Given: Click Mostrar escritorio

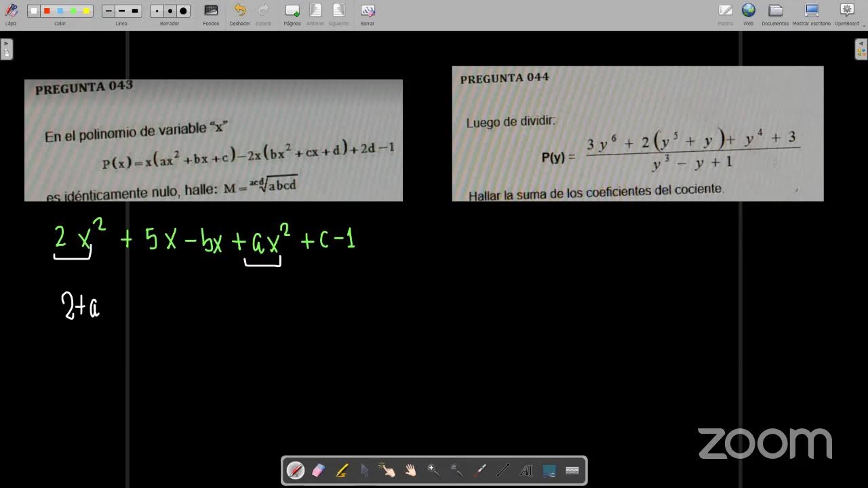Looking at the screenshot, I should tap(812, 14).
